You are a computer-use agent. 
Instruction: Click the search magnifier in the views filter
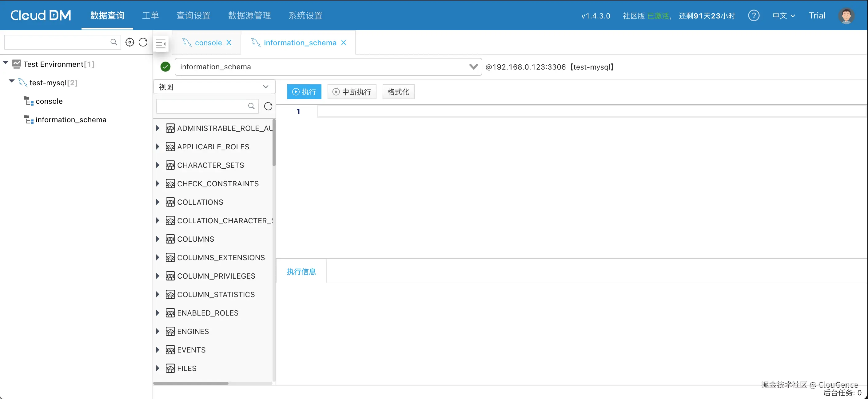point(251,106)
